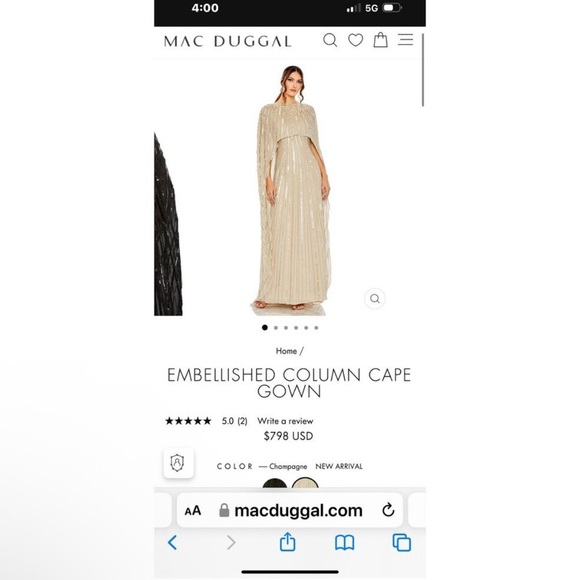Open the shopping bag icon
The width and height of the screenshot is (580, 580).
coord(380,40)
